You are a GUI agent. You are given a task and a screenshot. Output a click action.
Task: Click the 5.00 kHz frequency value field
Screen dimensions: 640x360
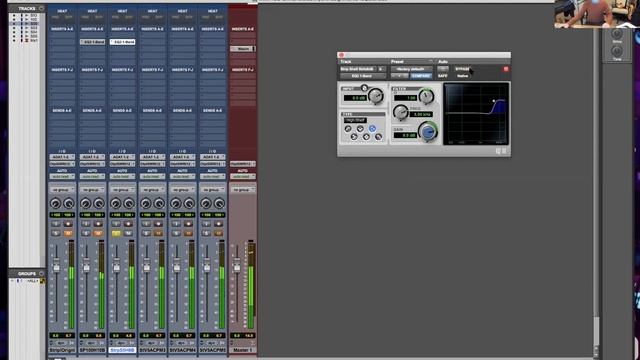pyautogui.click(x=421, y=114)
